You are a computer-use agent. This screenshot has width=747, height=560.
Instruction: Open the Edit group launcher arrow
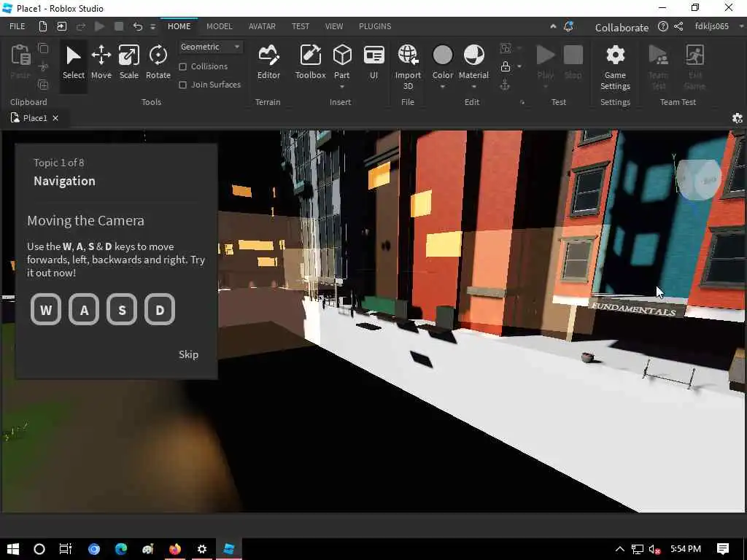(522, 102)
